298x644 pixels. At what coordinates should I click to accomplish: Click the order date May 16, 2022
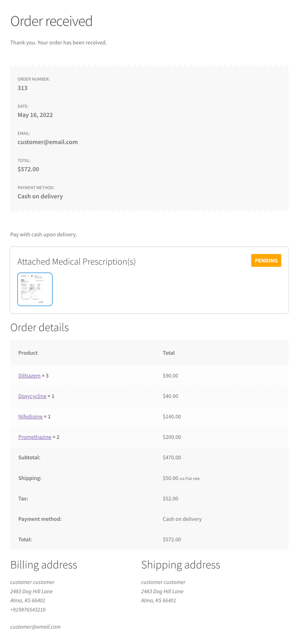(x=35, y=115)
